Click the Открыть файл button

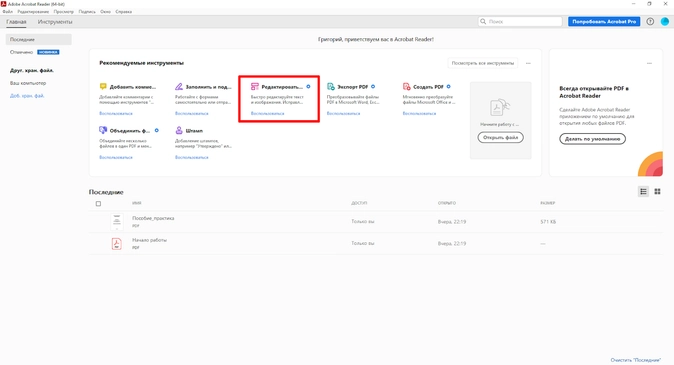click(x=500, y=138)
